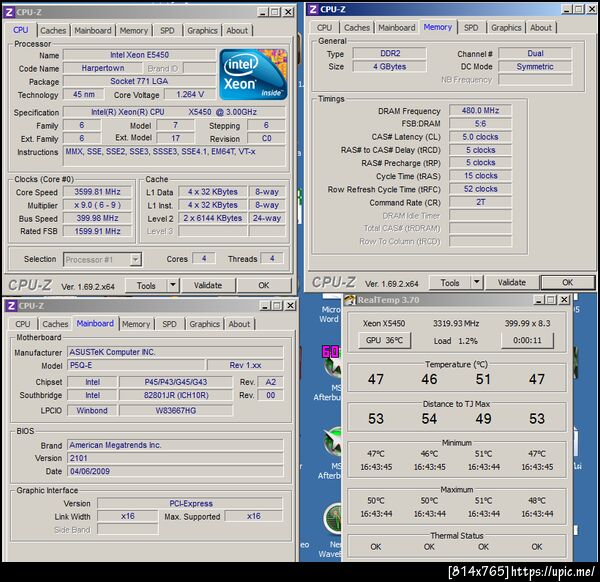Maximize the top-left CPU-Z window
Screen dimensions: 600x582
[275, 12]
